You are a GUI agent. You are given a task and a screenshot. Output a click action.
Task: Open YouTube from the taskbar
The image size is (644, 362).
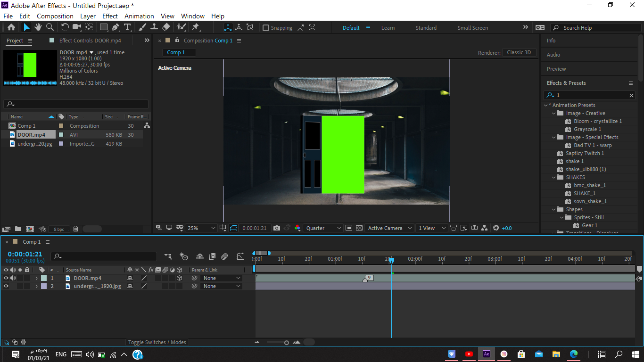pyautogui.click(x=469, y=354)
